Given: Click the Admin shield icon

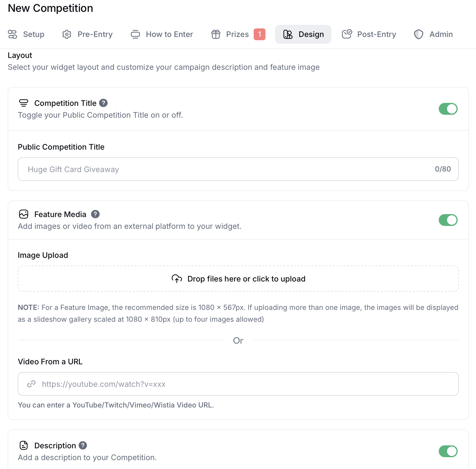Looking at the screenshot, I should tap(419, 34).
